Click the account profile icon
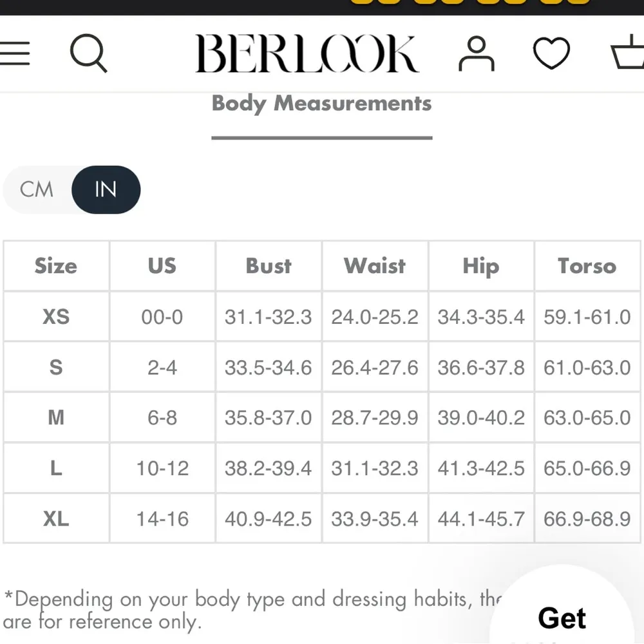 pyautogui.click(x=477, y=54)
